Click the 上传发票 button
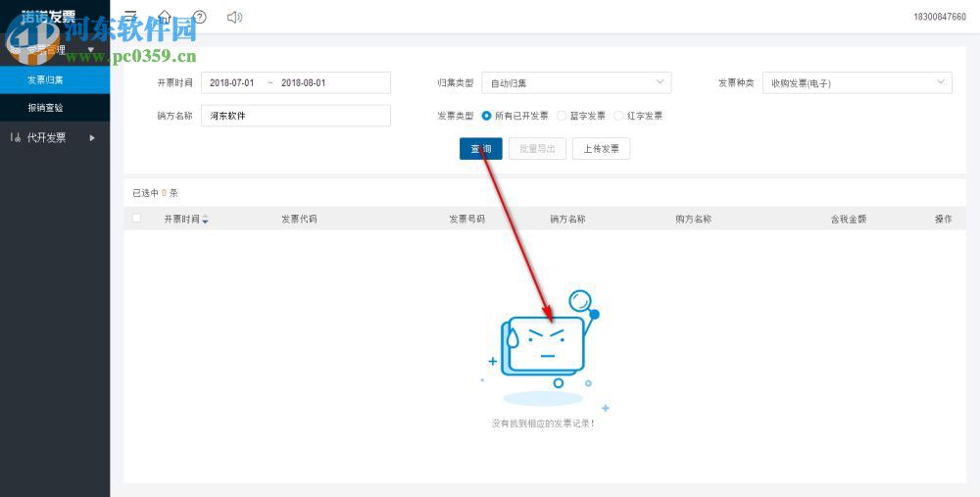Screen dimensions: 980x497 coord(602,149)
